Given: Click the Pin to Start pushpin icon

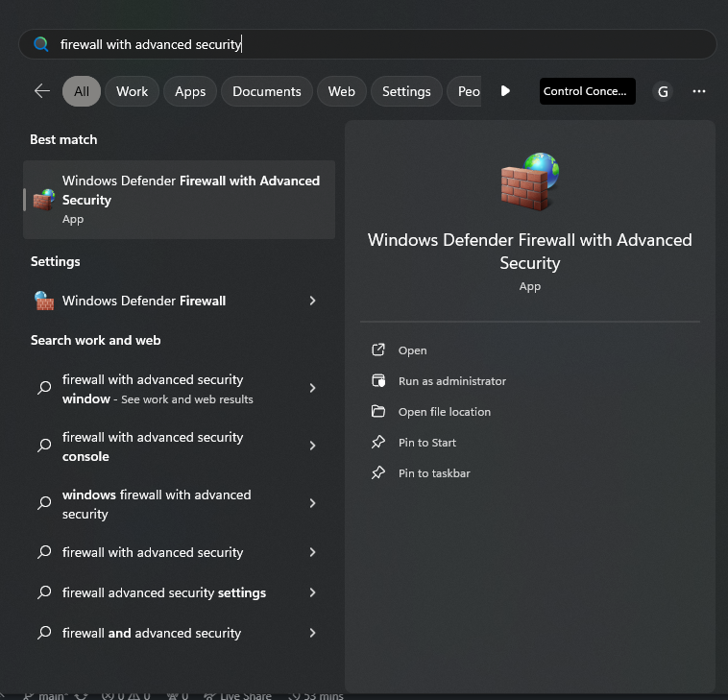Looking at the screenshot, I should coord(378,442).
